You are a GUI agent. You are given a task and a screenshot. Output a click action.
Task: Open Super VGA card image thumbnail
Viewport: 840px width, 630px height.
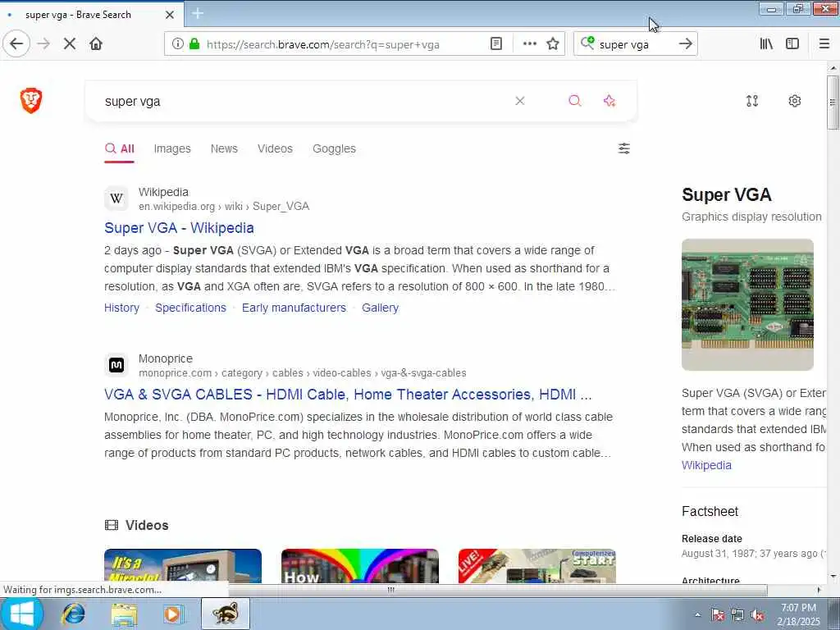[x=747, y=304]
